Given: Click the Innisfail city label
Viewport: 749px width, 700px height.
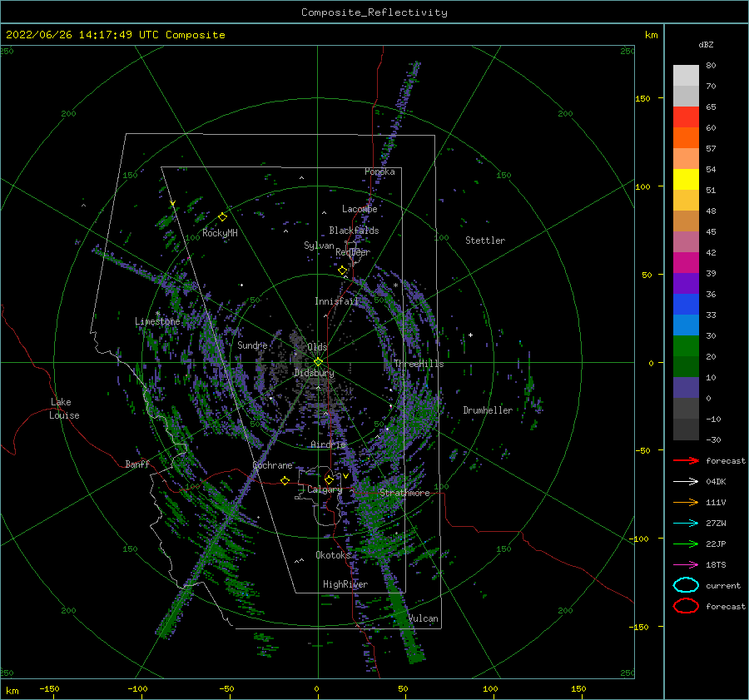Looking at the screenshot, I should click(337, 301).
